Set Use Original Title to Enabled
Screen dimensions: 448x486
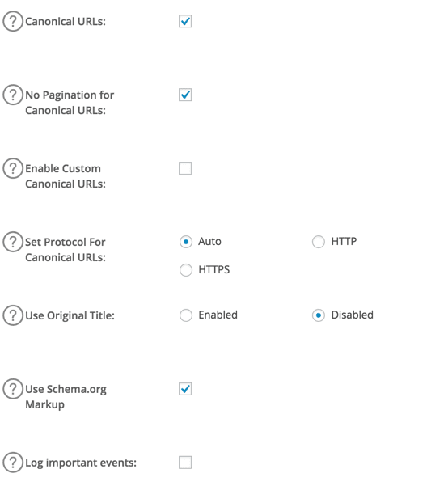(x=186, y=315)
